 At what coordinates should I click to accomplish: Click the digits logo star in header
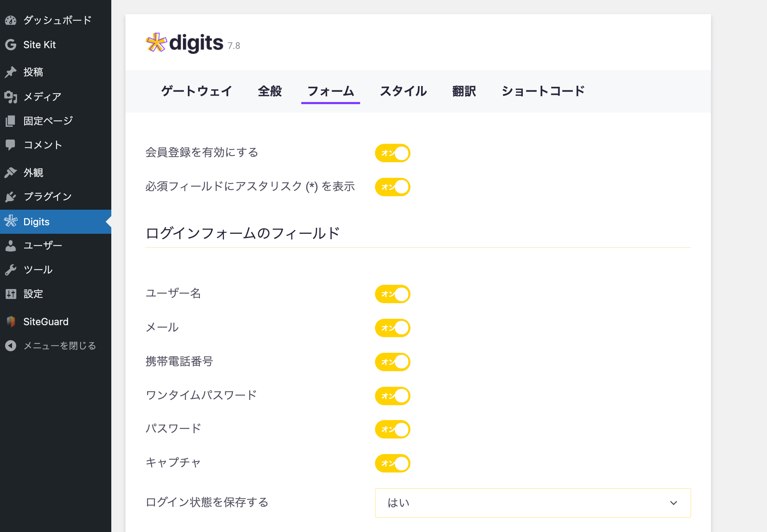point(156,43)
